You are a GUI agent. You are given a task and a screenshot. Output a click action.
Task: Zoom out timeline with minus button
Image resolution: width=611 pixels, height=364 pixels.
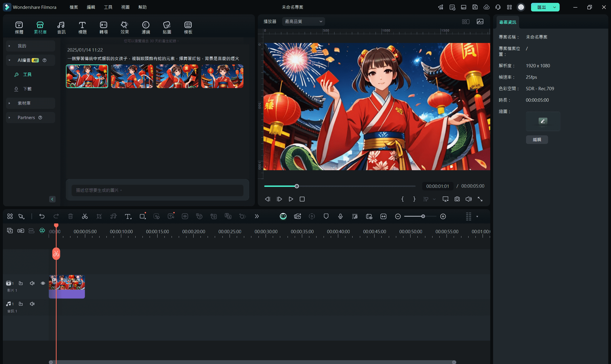tap(398, 216)
